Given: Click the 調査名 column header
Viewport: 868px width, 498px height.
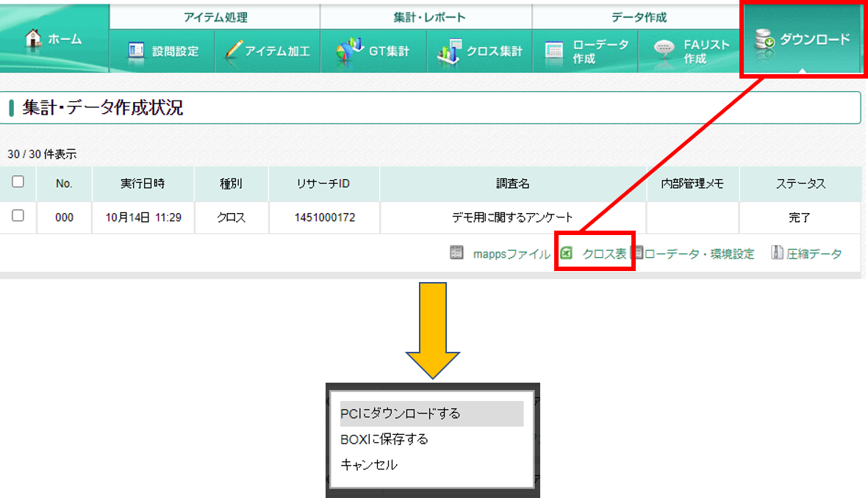Looking at the screenshot, I should [x=512, y=184].
